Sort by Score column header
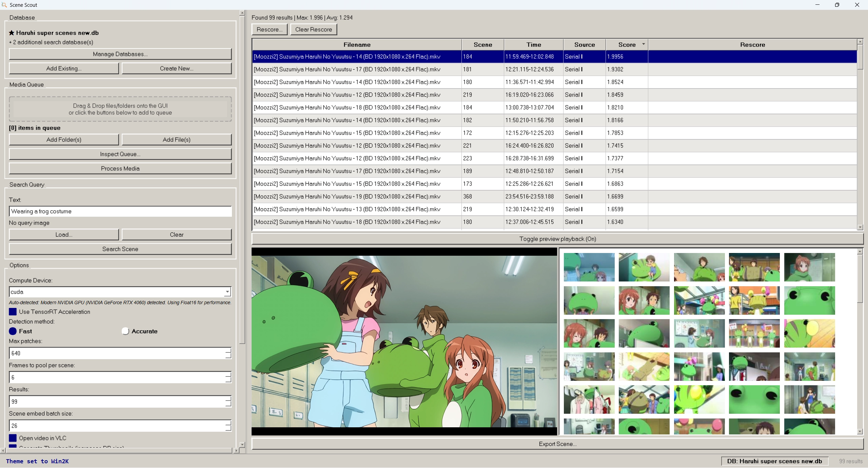868x468 pixels. click(627, 45)
